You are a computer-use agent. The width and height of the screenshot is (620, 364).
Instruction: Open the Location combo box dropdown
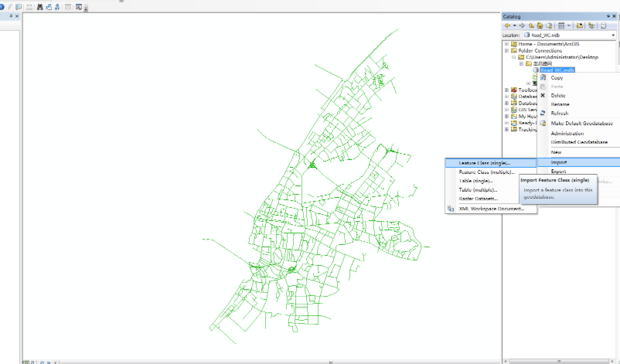[x=613, y=35]
